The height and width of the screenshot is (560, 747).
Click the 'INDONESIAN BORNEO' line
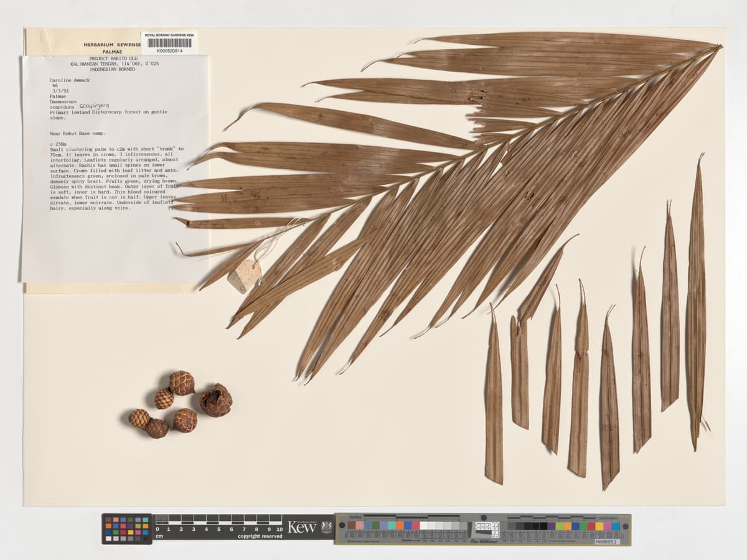[x=113, y=69]
